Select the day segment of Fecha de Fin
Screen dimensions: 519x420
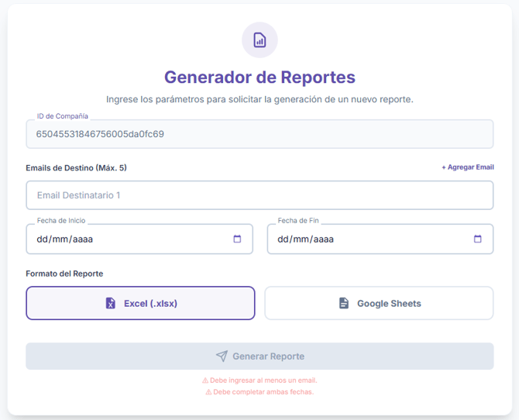(x=284, y=239)
